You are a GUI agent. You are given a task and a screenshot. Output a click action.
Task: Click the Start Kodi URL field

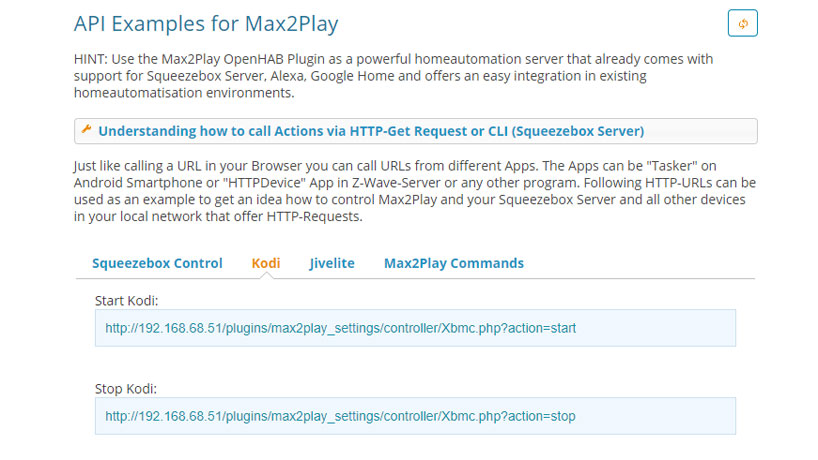[x=415, y=328]
